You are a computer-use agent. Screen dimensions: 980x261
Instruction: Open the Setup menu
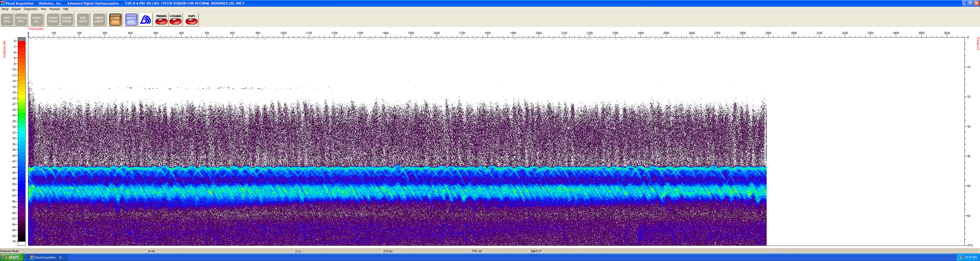5,9
